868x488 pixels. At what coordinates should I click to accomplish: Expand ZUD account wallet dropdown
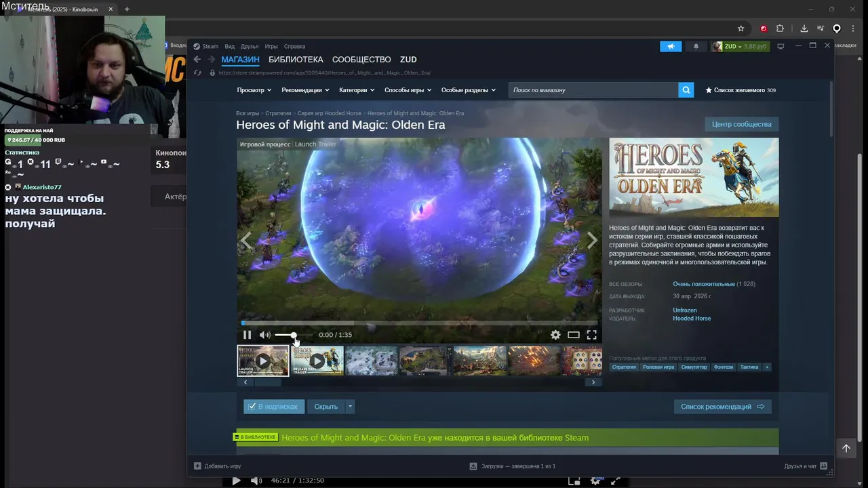[741, 46]
